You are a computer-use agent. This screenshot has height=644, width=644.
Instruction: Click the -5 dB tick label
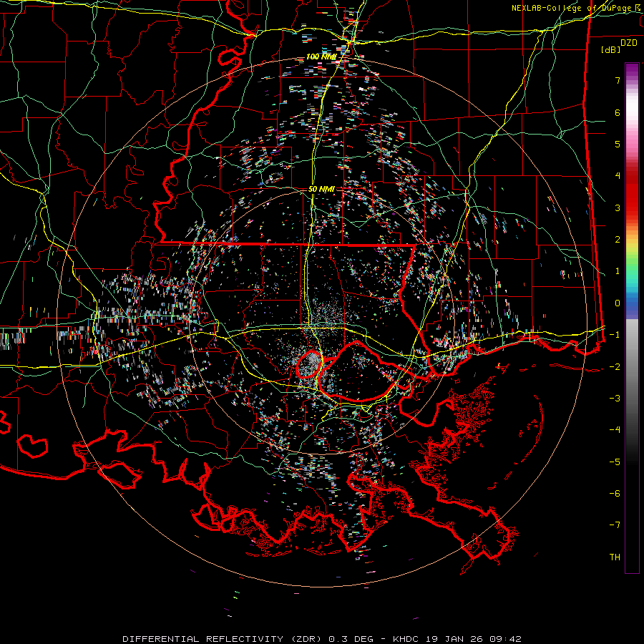click(615, 462)
